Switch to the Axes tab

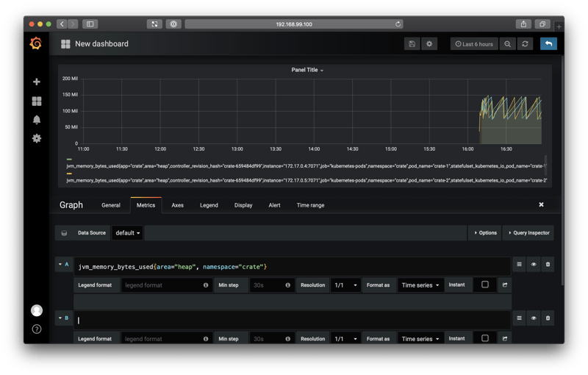pyautogui.click(x=177, y=205)
